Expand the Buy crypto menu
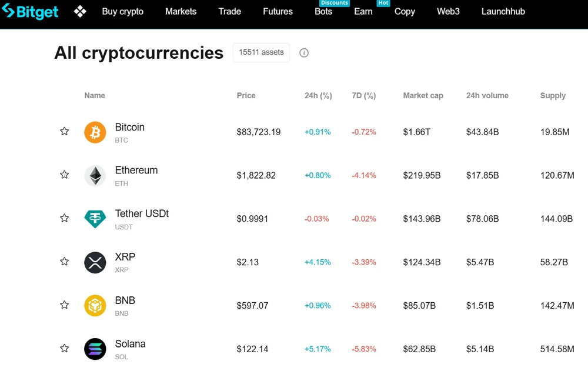The image size is (588, 371). point(122,11)
